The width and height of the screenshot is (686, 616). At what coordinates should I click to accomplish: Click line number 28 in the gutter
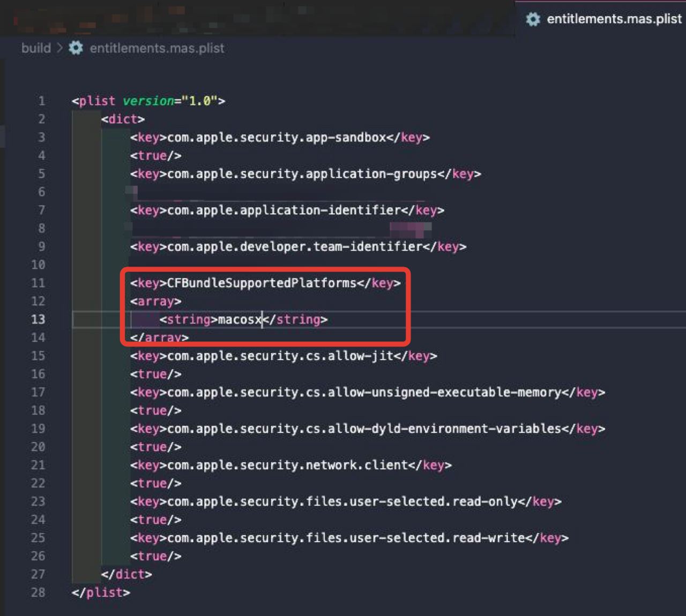tap(38, 592)
